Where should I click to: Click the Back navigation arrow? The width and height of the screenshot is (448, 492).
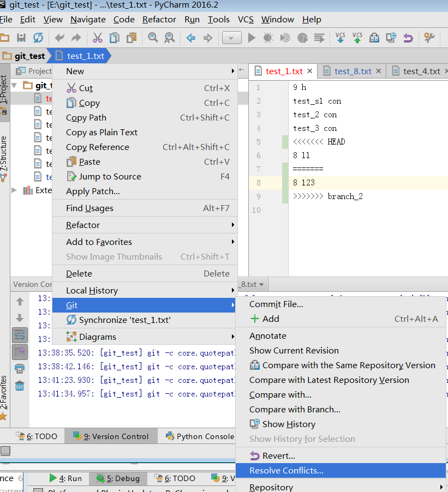pyautogui.click(x=191, y=38)
